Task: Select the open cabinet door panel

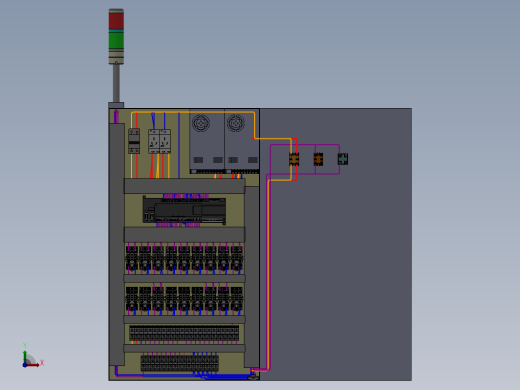Action: (x=336, y=244)
